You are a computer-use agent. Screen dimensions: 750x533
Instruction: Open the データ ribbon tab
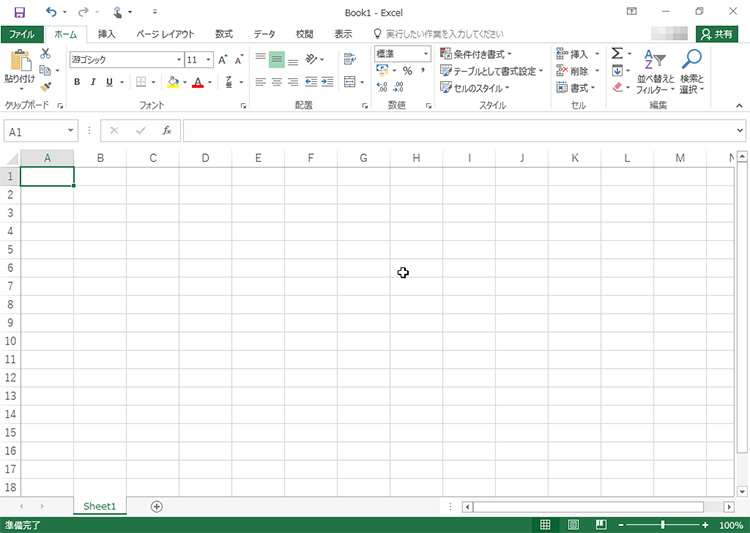coord(264,34)
